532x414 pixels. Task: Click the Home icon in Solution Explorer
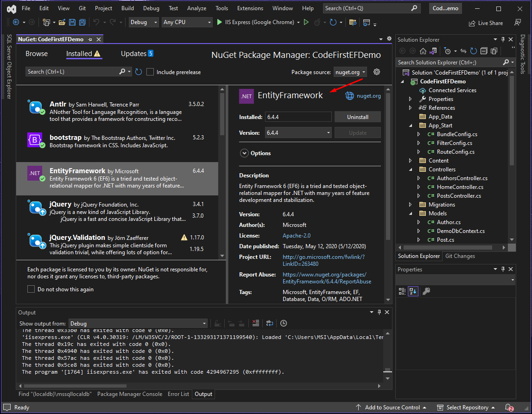click(423, 51)
